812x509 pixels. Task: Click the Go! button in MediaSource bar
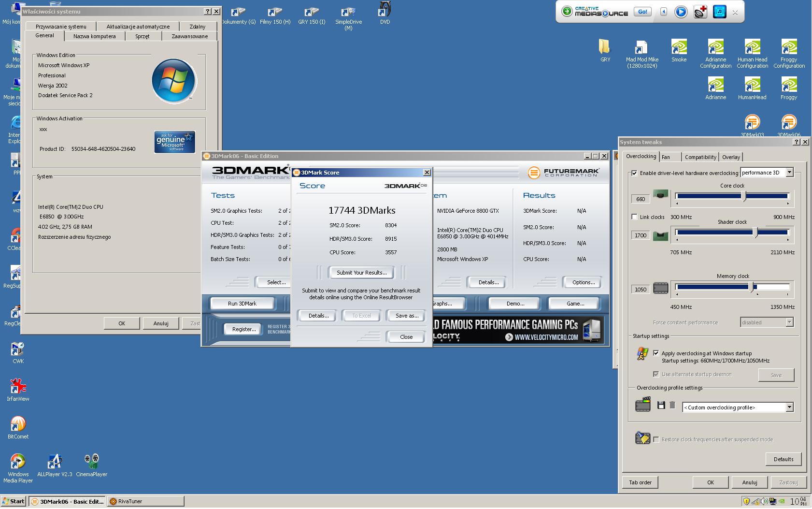pyautogui.click(x=642, y=12)
